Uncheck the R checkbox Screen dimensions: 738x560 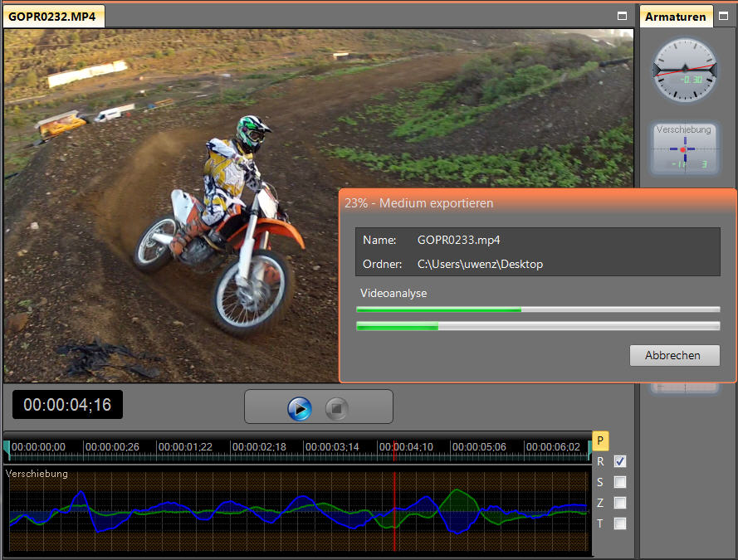coord(620,461)
